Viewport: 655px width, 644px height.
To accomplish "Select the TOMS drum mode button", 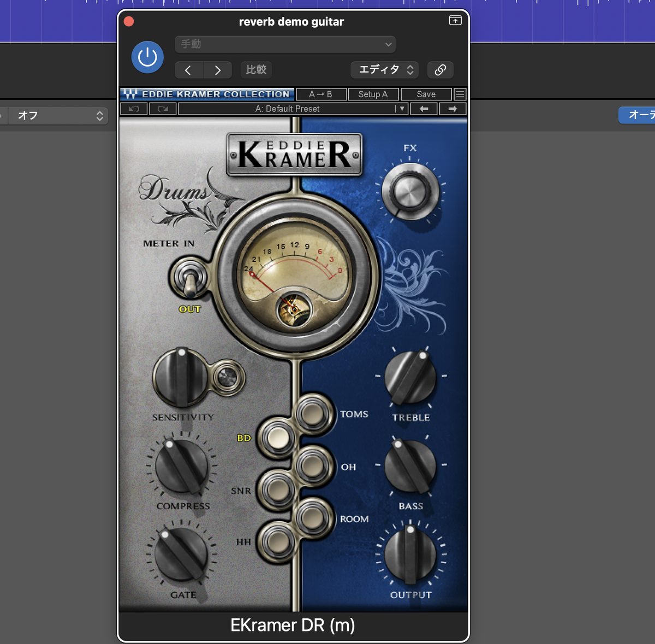I will pyautogui.click(x=312, y=414).
